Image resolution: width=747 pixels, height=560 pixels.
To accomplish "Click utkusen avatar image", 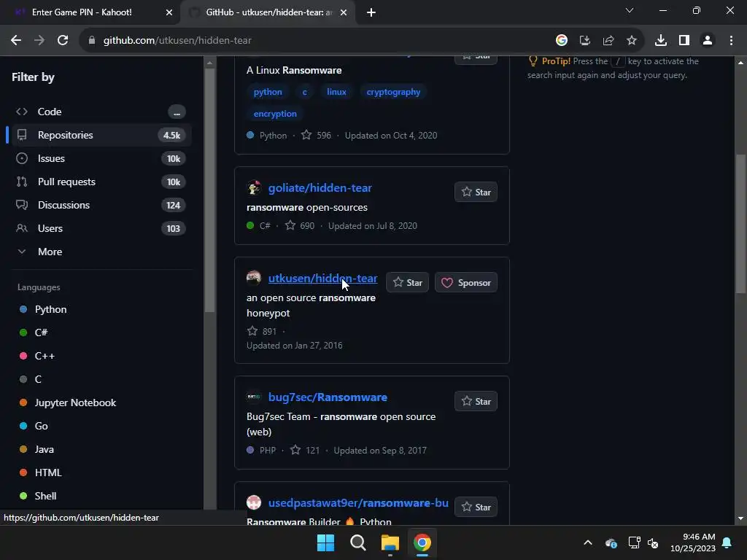I will pyautogui.click(x=254, y=278).
